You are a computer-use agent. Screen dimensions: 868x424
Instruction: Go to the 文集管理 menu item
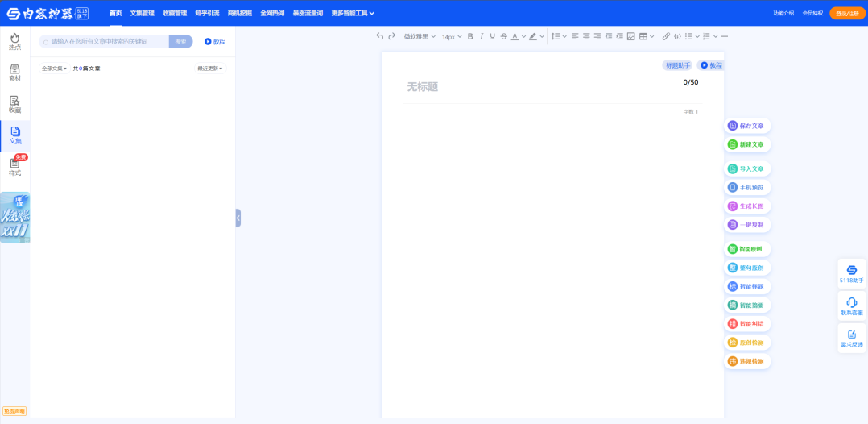tap(142, 13)
